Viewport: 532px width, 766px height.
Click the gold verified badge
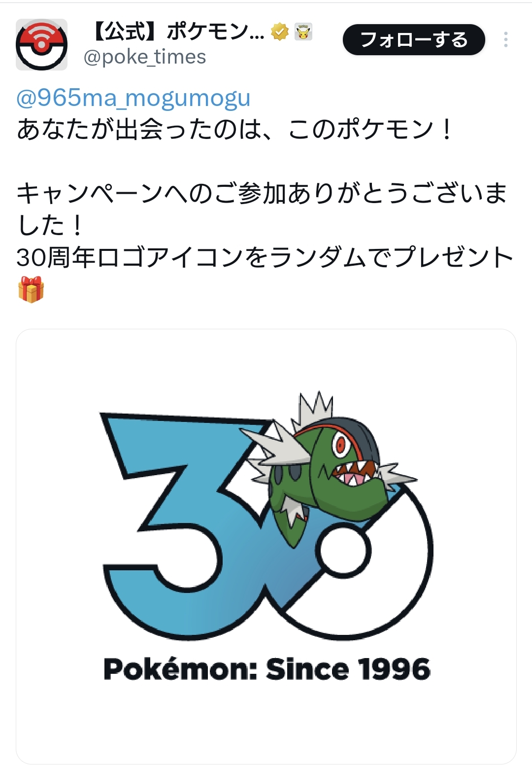click(x=280, y=32)
